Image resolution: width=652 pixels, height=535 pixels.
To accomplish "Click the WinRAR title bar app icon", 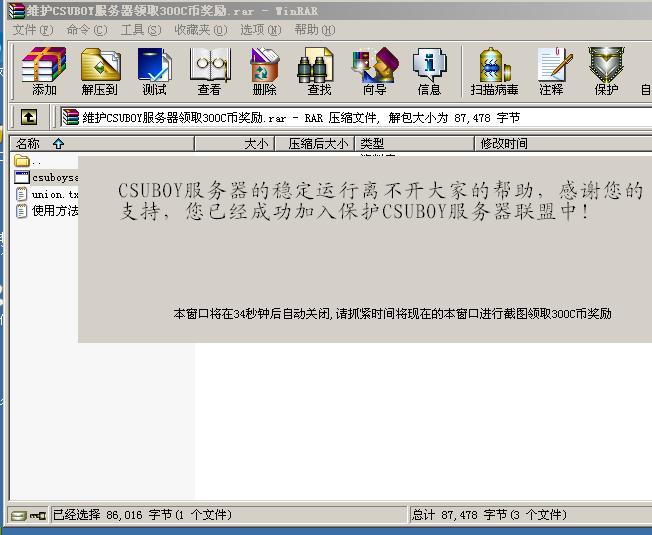I will pos(17,10).
